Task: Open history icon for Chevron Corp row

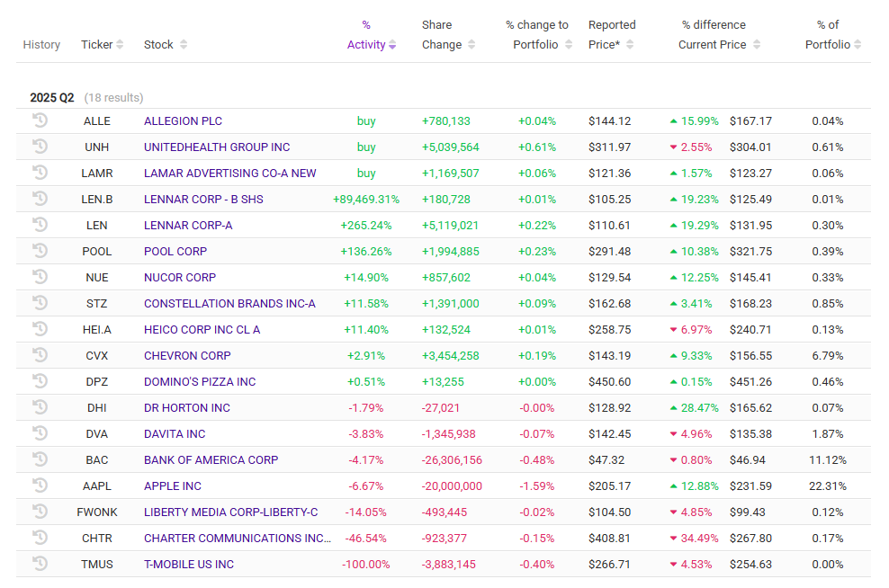Action: click(40, 355)
